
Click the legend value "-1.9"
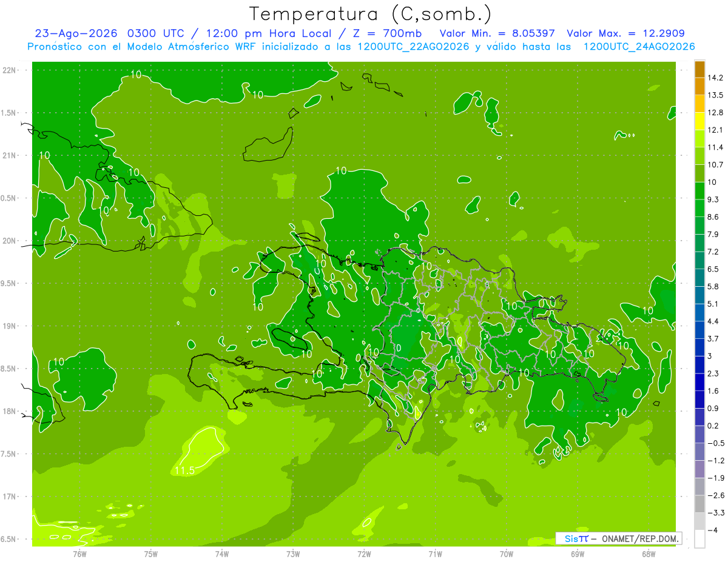coord(715,478)
